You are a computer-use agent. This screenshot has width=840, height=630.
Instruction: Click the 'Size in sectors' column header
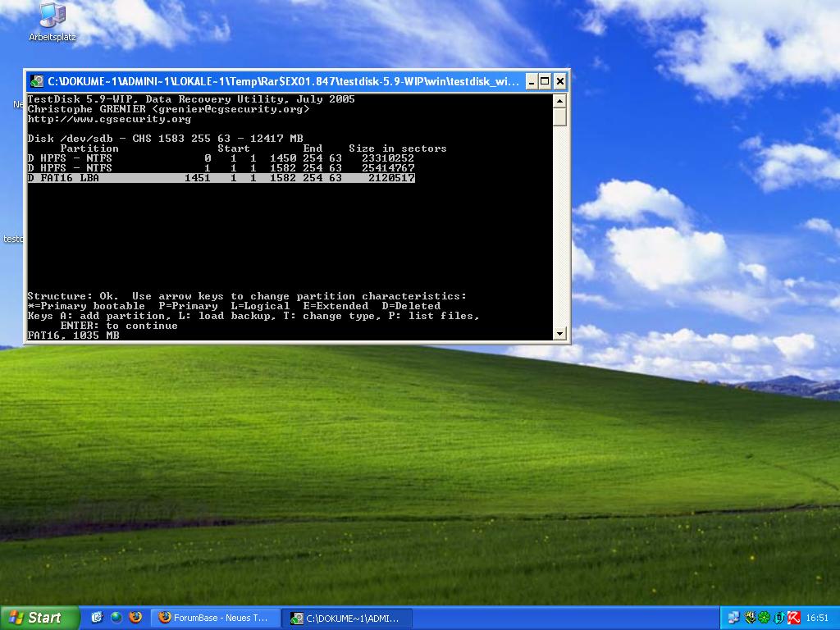tap(398, 148)
